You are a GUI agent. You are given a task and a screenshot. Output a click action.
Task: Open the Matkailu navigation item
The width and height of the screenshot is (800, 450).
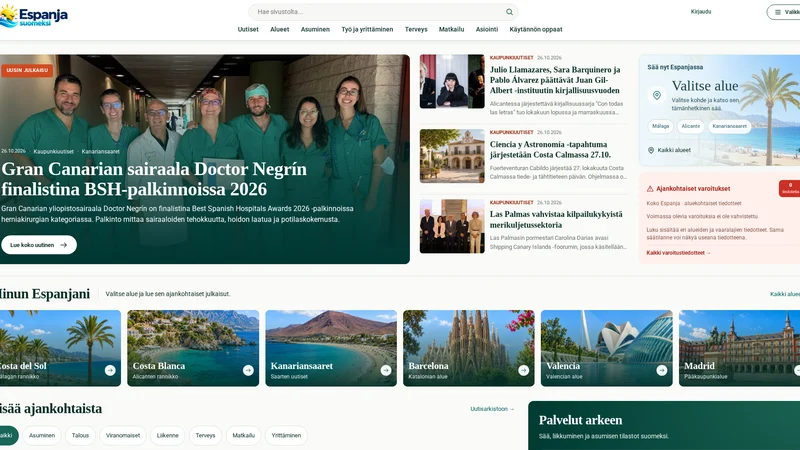(452, 30)
